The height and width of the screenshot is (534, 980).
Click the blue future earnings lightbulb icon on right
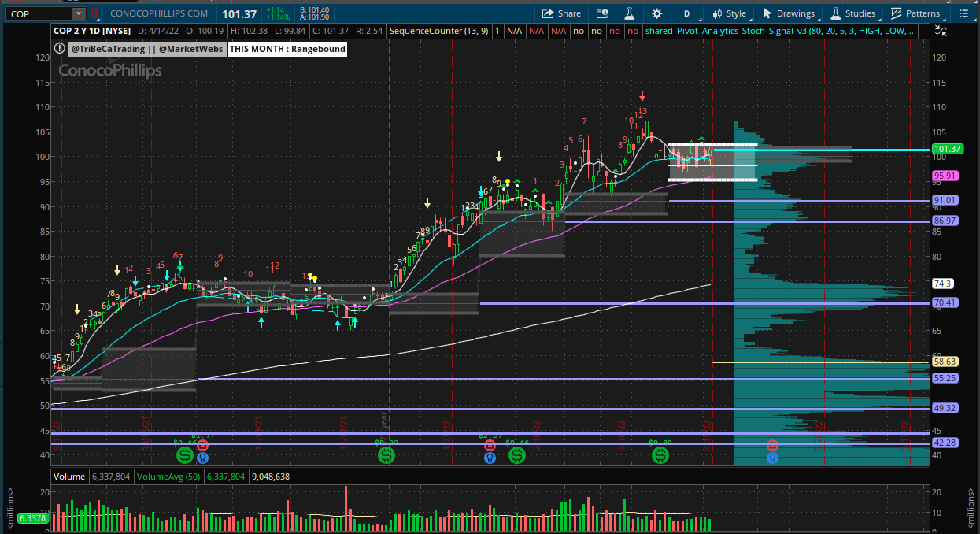pyautogui.click(x=772, y=457)
